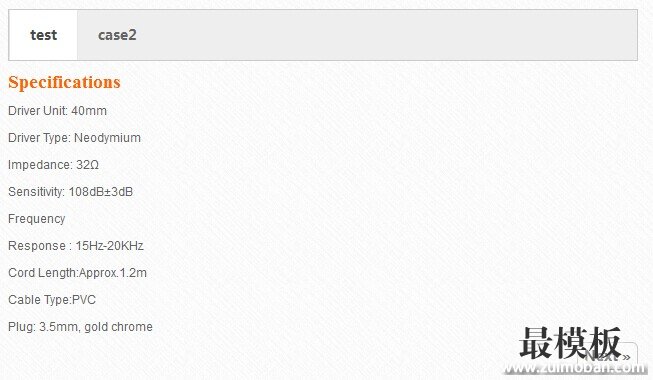Click the Response label text

point(37,246)
